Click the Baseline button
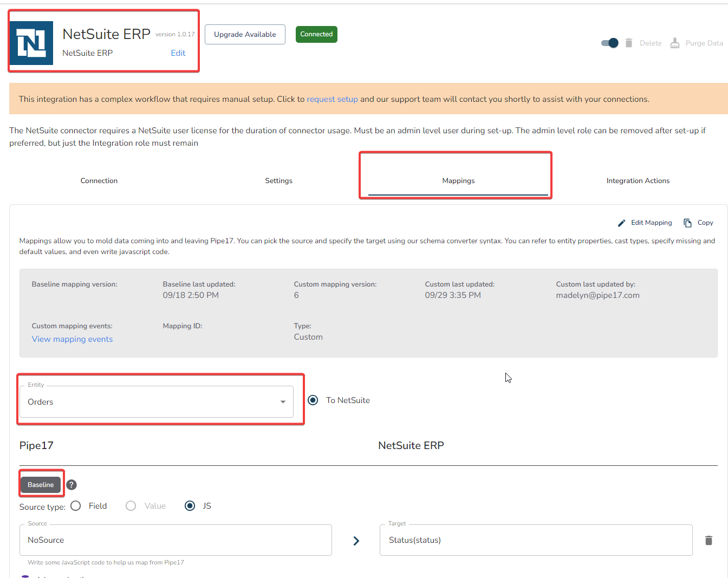728x578 pixels. click(41, 485)
